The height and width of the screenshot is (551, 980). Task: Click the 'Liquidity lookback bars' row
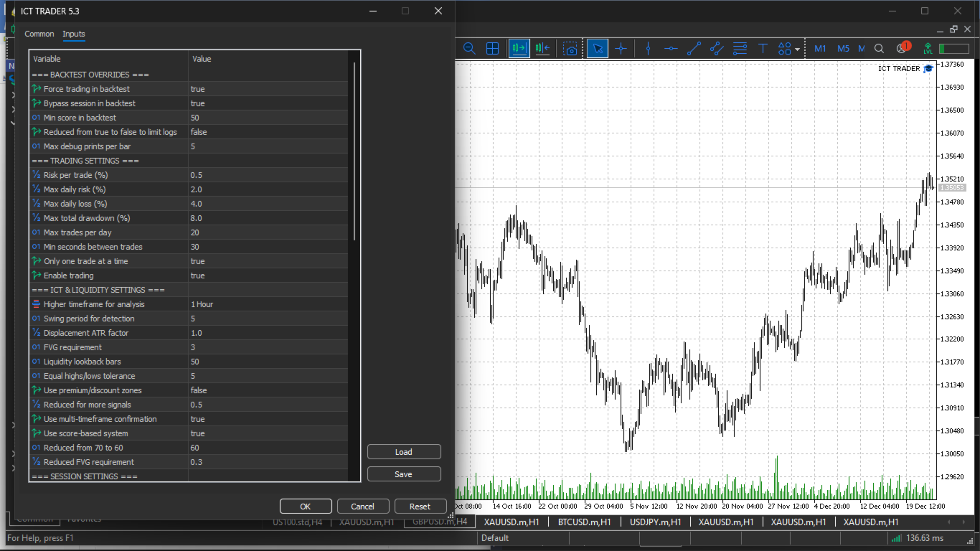click(189, 362)
